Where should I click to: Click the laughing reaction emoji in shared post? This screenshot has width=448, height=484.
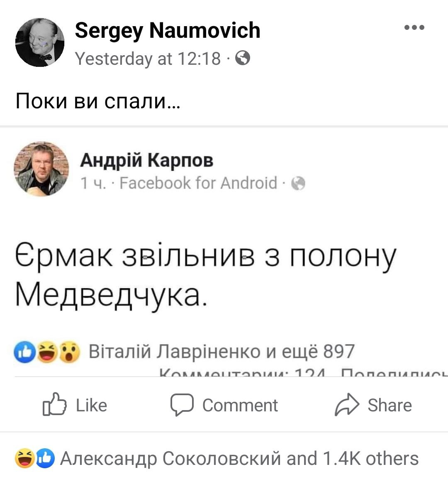(x=47, y=352)
